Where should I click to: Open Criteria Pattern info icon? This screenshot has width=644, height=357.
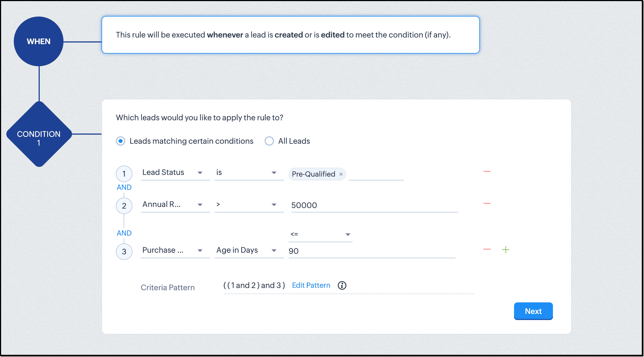tap(342, 285)
